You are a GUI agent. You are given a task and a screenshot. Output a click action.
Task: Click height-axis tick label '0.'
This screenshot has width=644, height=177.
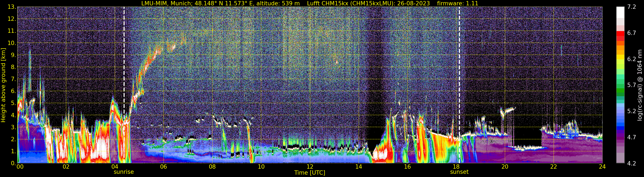pyautogui.click(x=13, y=163)
